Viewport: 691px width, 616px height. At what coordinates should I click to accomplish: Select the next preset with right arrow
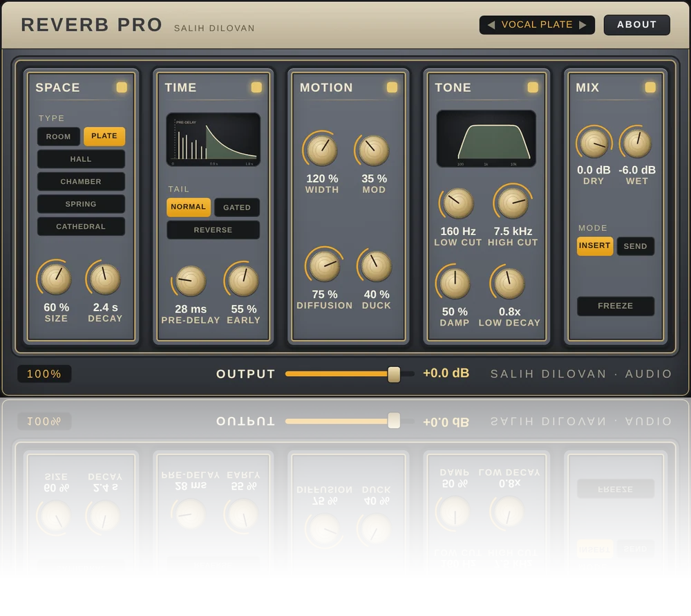click(x=583, y=25)
